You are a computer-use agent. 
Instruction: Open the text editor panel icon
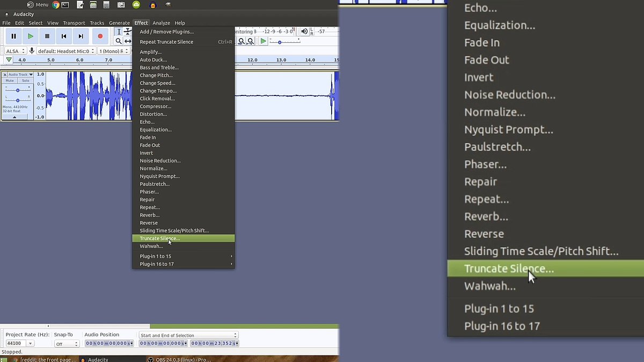(80, 5)
